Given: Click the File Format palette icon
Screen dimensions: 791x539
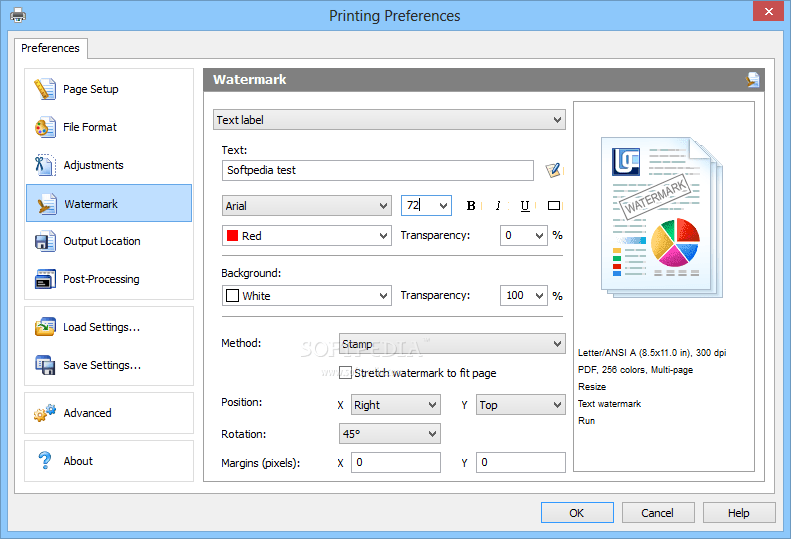Looking at the screenshot, I should coord(45,127).
